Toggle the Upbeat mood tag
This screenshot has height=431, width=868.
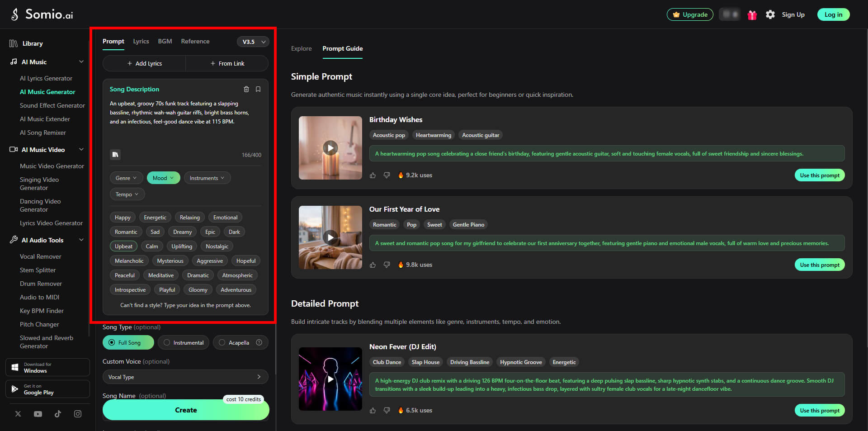click(x=123, y=246)
